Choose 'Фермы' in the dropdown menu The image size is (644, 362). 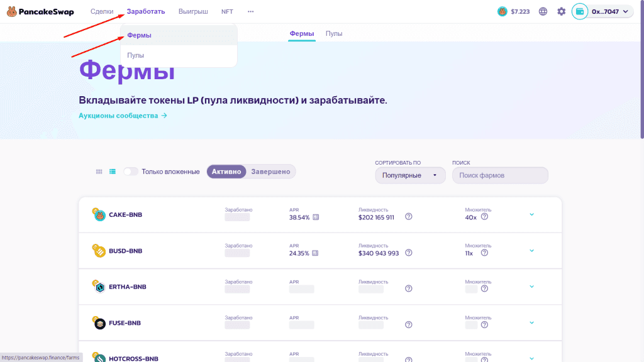179,35
